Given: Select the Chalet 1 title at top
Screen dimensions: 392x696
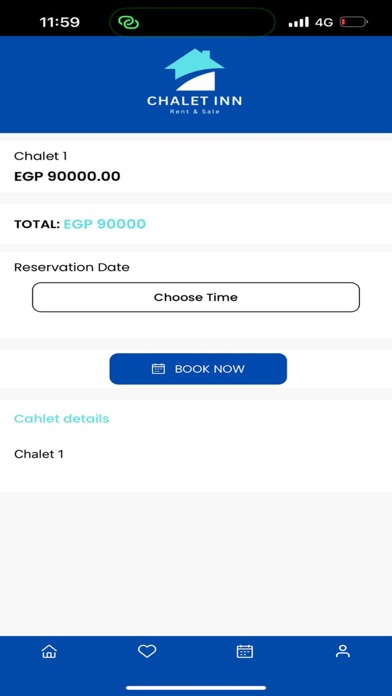Looking at the screenshot, I should 40,156.
